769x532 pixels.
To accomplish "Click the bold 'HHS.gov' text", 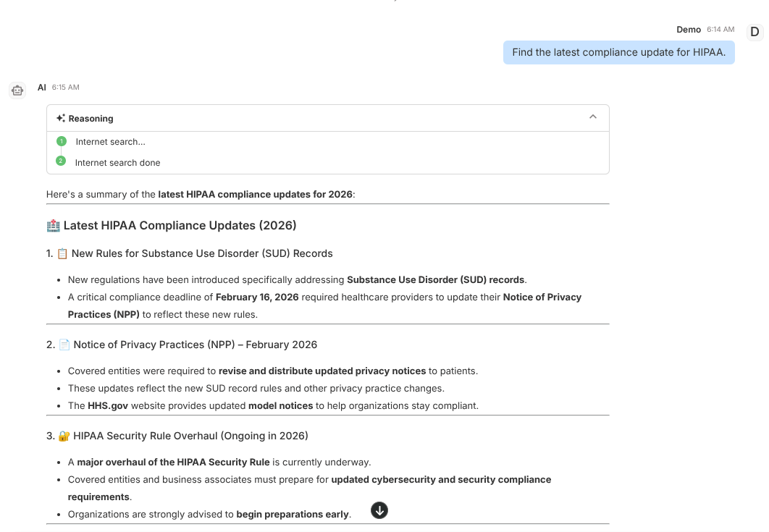I will tap(108, 405).
